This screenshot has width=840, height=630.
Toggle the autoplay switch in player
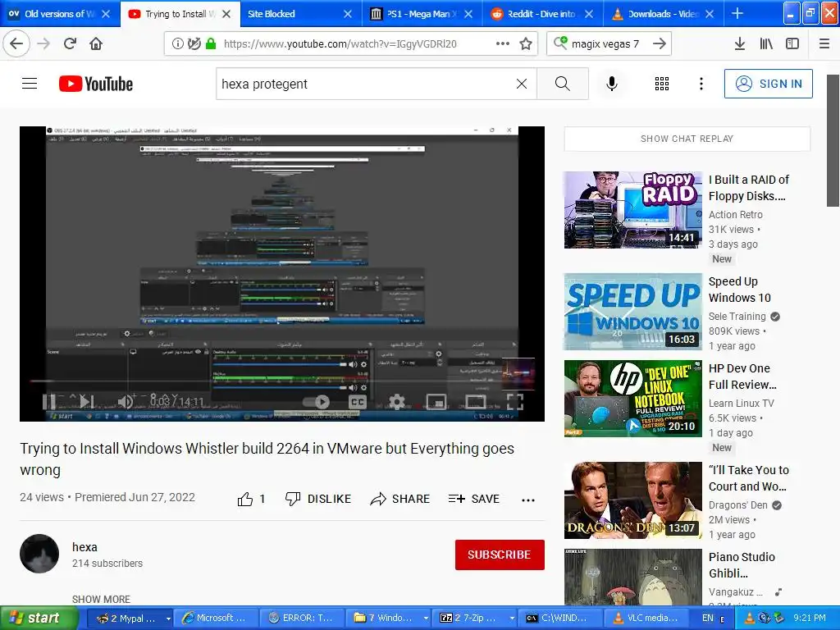coord(316,401)
